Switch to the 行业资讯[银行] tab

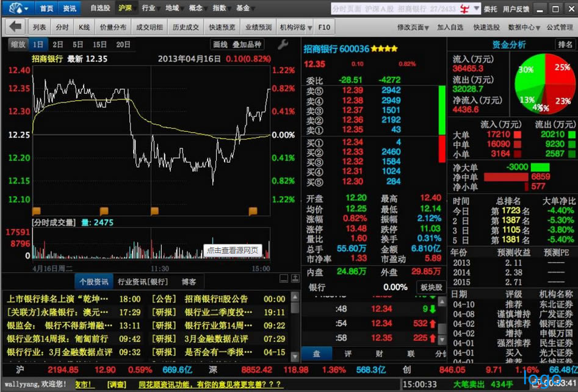tap(142, 282)
